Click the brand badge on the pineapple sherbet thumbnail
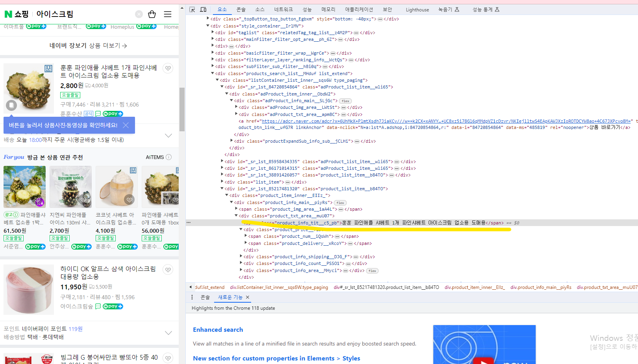Image resolution: width=638 pixels, height=364 pixels. coord(48,68)
